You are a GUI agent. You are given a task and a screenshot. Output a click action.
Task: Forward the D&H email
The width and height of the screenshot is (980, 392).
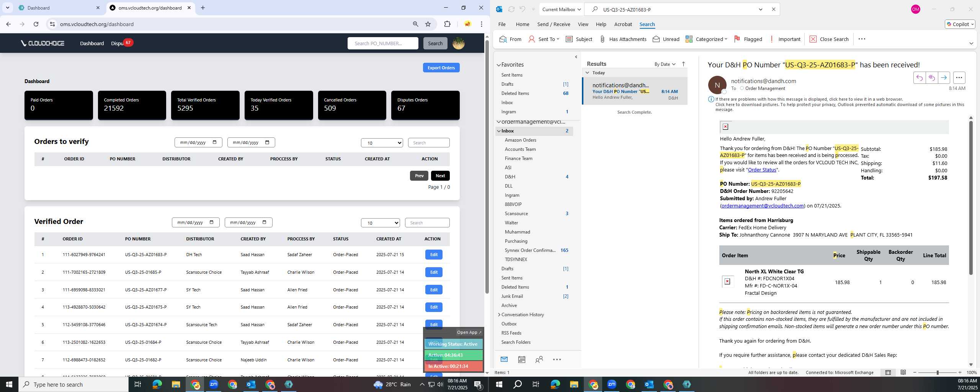point(944,78)
